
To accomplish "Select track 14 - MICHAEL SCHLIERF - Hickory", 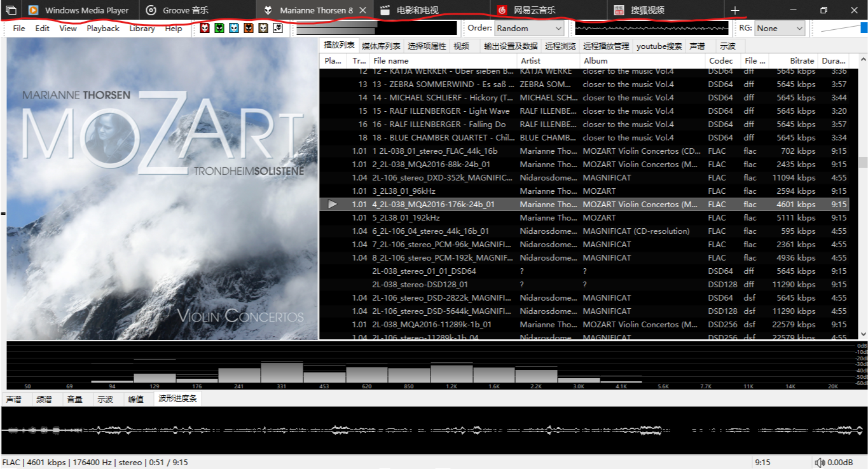I will coord(584,97).
